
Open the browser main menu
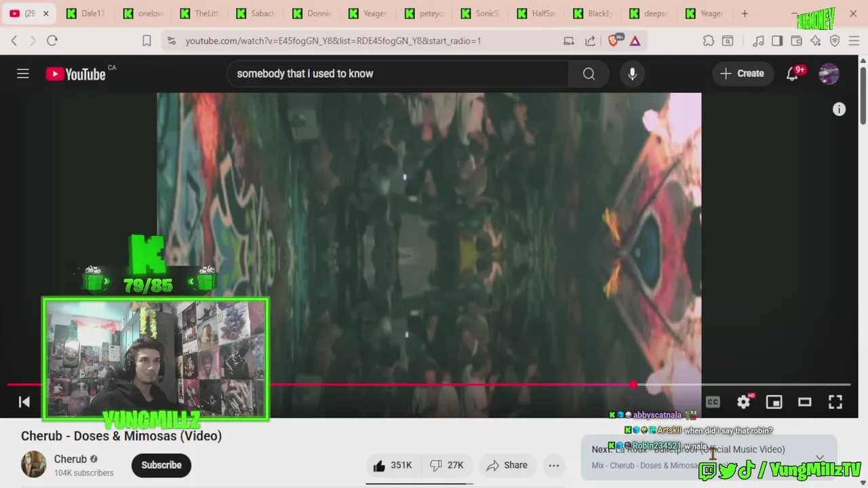(x=854, y=41)
